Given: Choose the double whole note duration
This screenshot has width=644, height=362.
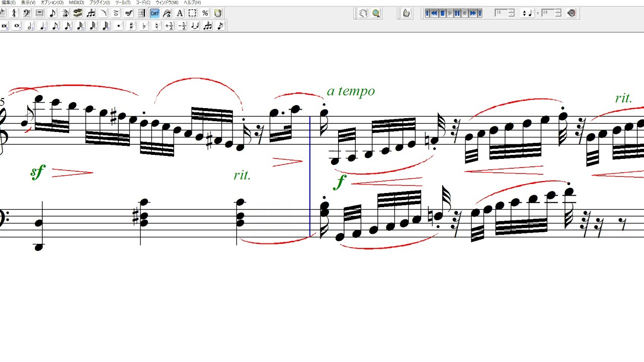Looking at the screenshot, I should tap(4, 26).
